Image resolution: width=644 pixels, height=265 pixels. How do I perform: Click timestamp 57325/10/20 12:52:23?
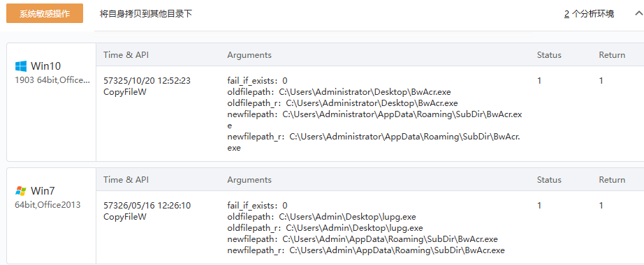coord(147,80)
